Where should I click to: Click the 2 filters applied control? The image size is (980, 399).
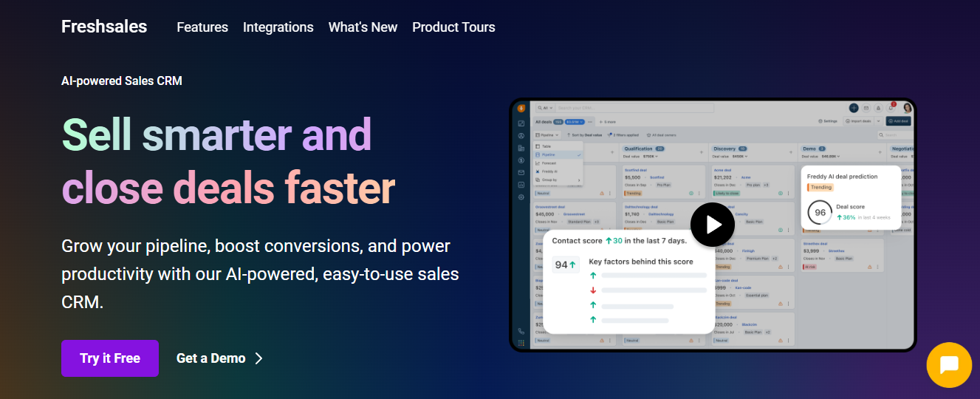coord(623,135)
